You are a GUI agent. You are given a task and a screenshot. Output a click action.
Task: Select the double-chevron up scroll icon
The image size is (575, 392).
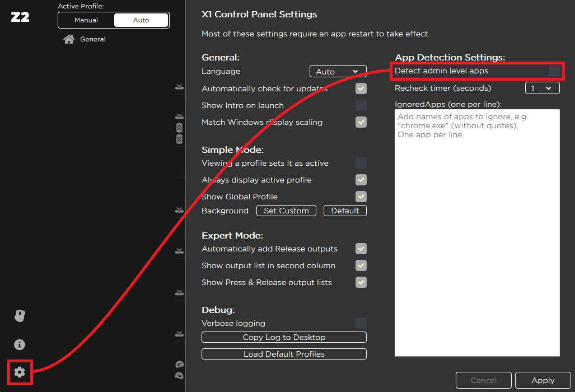coord(179,128)
